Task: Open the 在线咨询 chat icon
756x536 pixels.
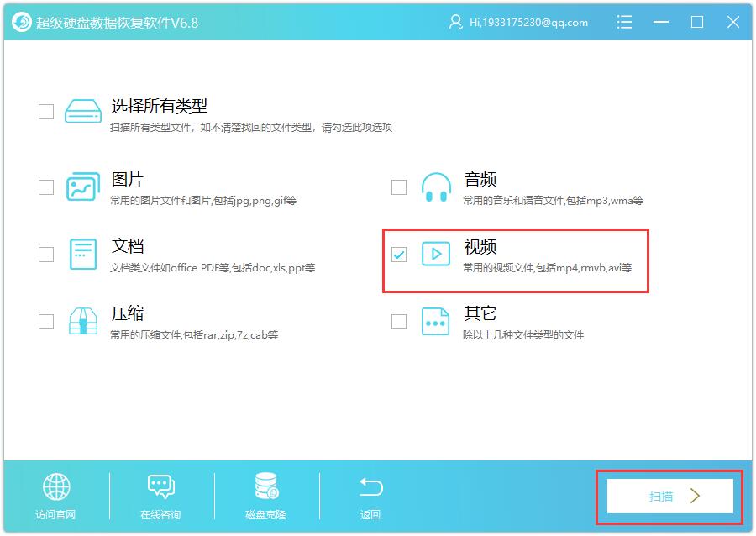Action: tap(161, 486)
